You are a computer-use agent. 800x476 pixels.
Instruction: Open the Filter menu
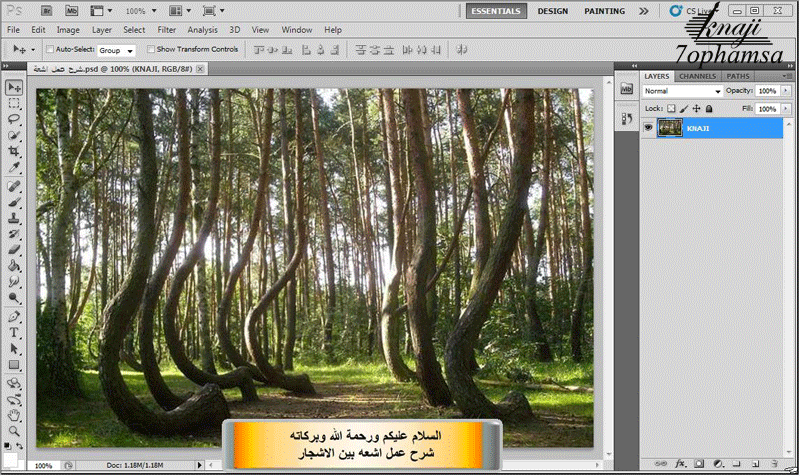[166, 30]
